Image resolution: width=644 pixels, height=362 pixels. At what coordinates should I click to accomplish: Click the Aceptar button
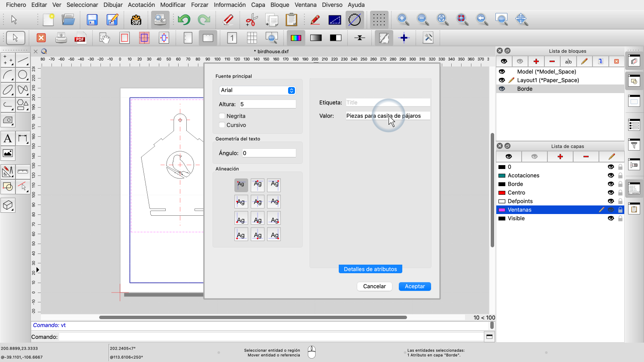coord(415,286)
